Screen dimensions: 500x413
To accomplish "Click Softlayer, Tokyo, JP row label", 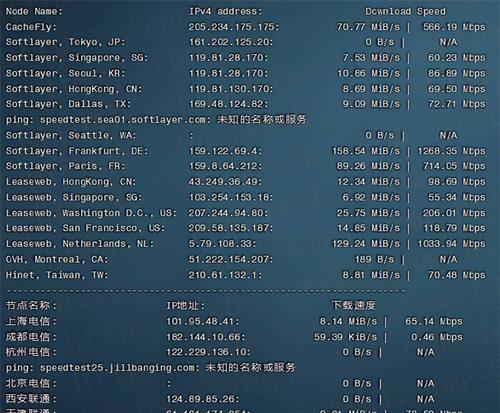I will (x=65, y=42).
